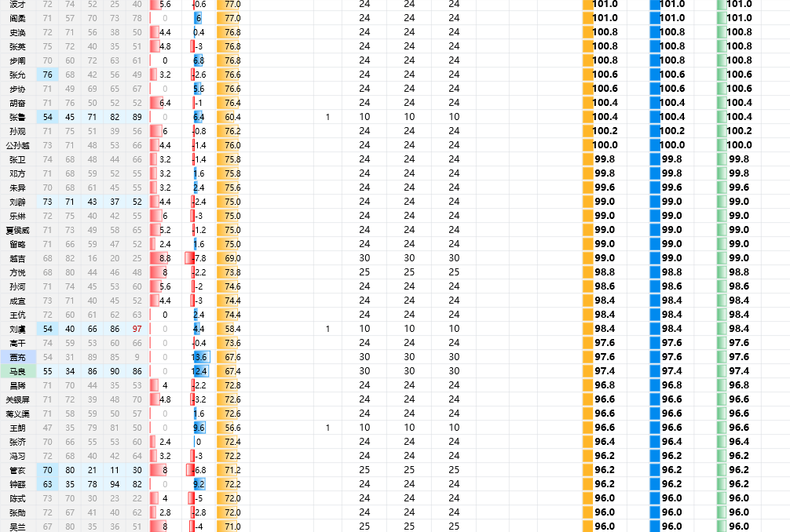Click the -7.8 cell in 越吉's row
The height and width of the screenshot is (532, 790).
[x=199, y=258]
